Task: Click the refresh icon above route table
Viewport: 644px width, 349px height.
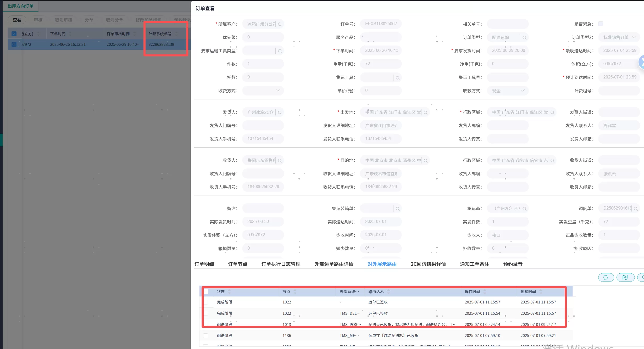Action: point(606,277)
